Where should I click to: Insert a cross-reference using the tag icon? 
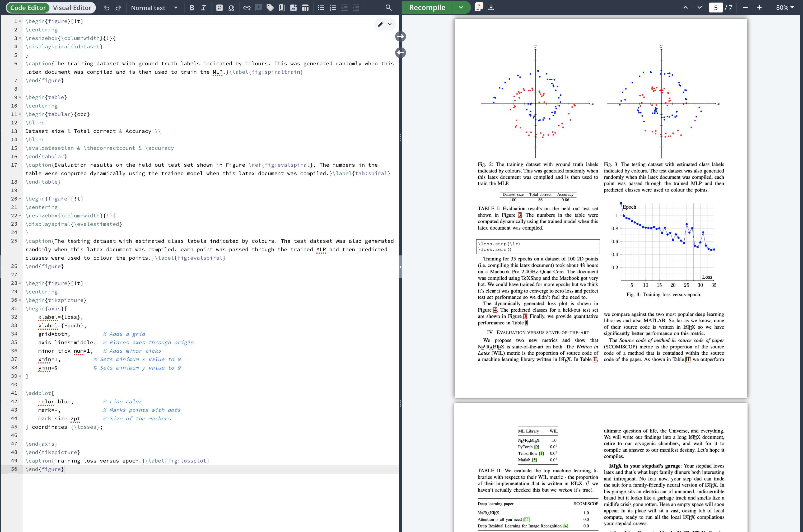270,7
